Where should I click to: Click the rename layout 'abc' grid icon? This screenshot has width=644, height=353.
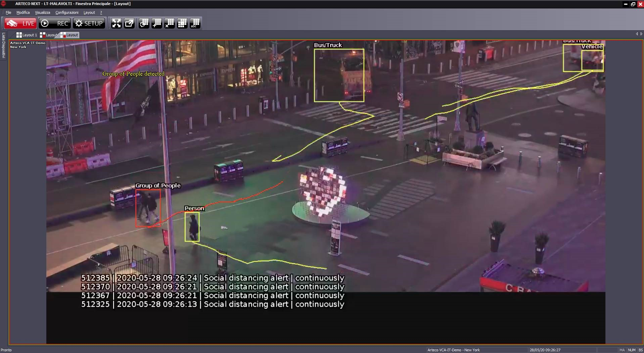click(x=195, y=23)
